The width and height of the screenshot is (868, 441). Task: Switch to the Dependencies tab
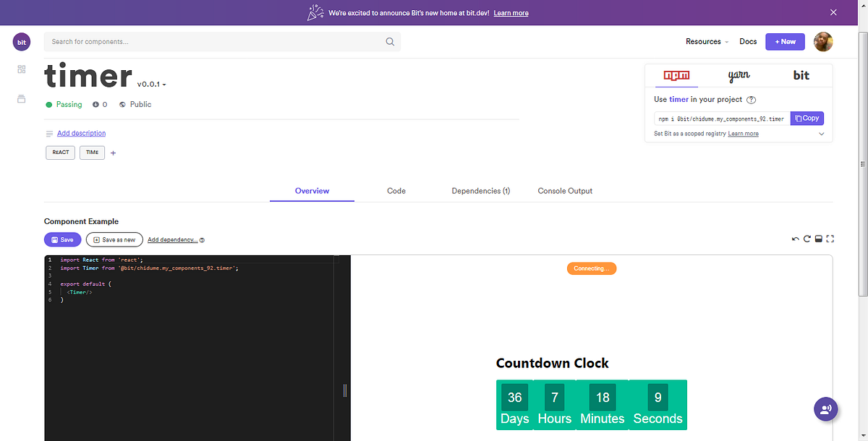point(480,191)
